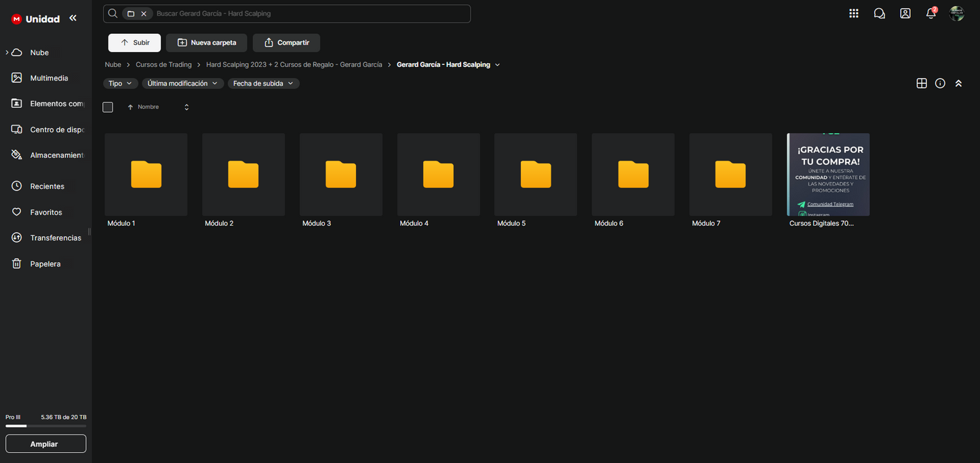Open Papelera in the sidebar
Image resolution: width=980 pixels, height=463 pixels.
[45, 264]
